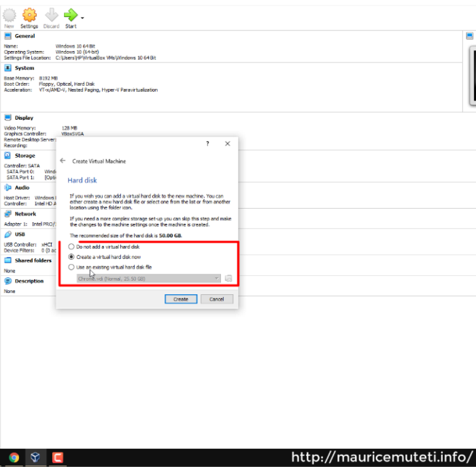The height and width of the screenshot is (467, 476).
Task: Click the Audio section icon
Action: coord(7,188)
